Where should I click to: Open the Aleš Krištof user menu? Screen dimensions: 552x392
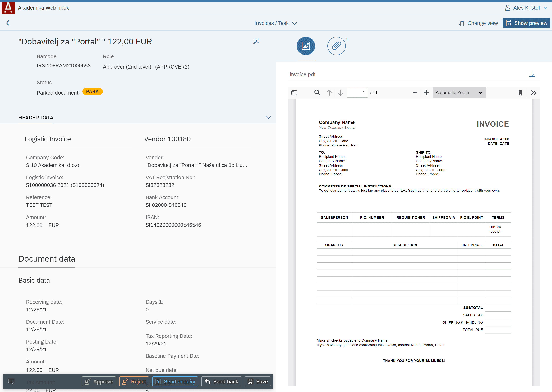(526, 8)
